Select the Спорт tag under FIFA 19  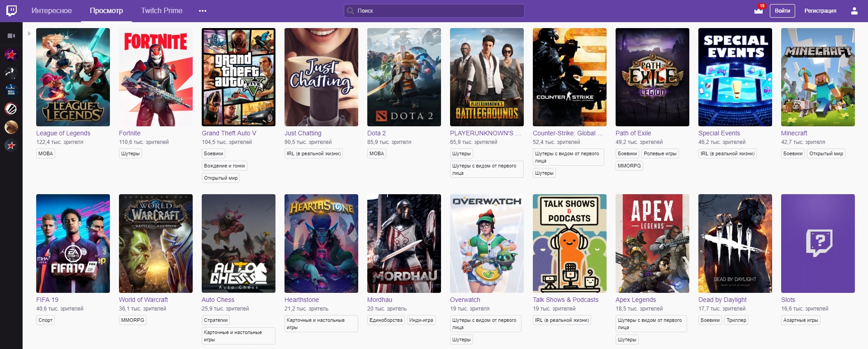tap(46, 320)
